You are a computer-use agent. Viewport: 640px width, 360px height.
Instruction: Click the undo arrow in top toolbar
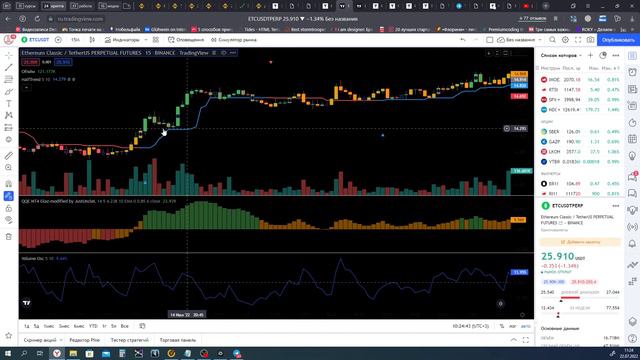pos(463,40)
